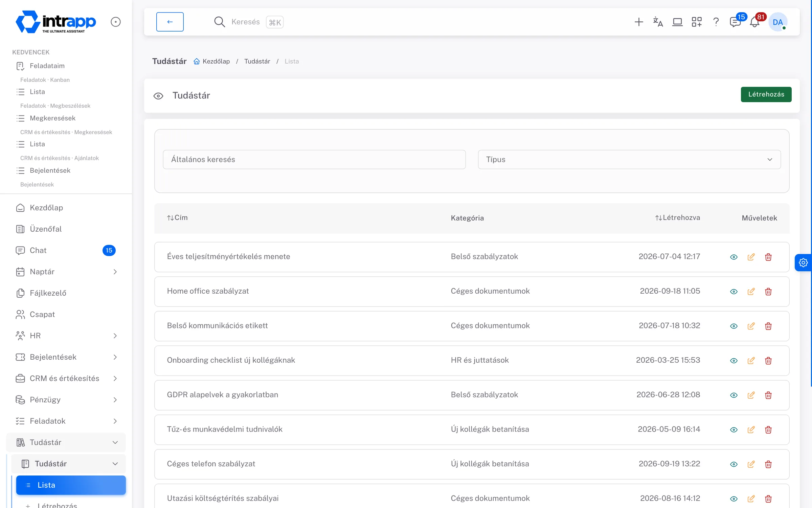Open the language translation icon
This screenshot has width=812, height=508.
[658, 22]
